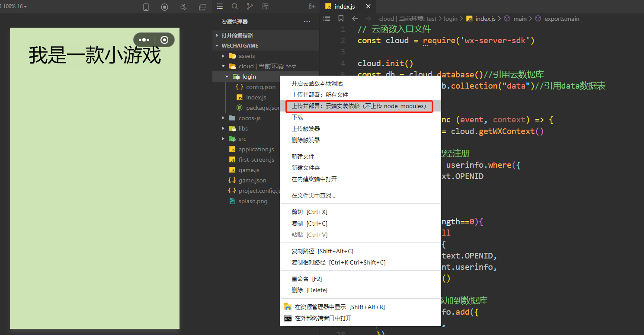The height and width of the screenshot is (335, 644).
Task: Select the index.js editor tab
Action: pos(348,6)
